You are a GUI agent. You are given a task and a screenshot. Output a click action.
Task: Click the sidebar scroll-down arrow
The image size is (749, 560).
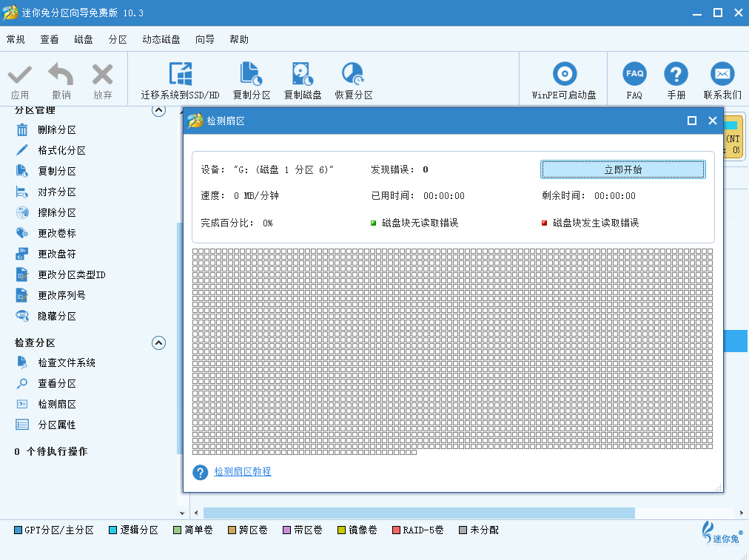pos(182,513)
